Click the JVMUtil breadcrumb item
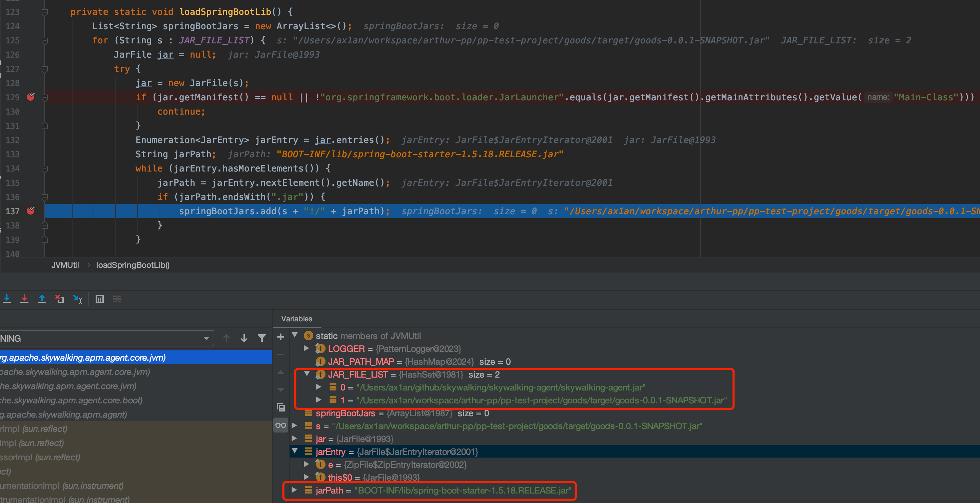Viewport: 980px width, 503px height. click(65, 265)
